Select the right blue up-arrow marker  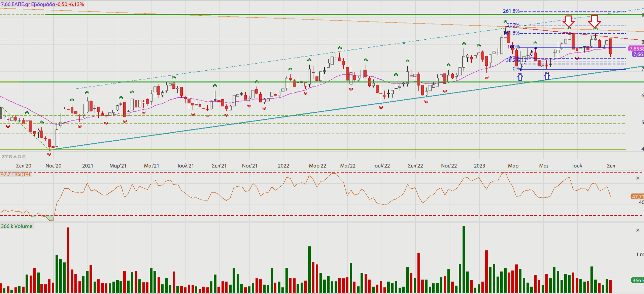(x=547, y=76)
